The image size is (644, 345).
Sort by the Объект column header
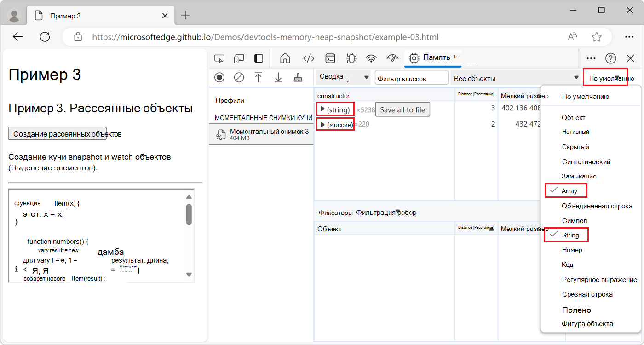click(385, 229)
